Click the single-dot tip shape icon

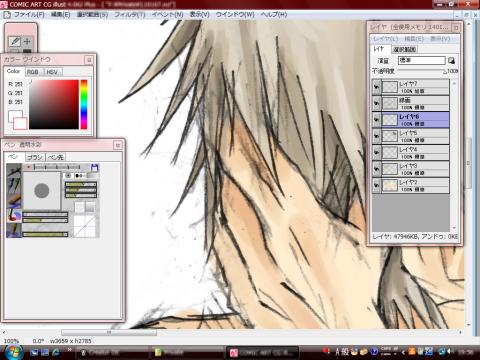[x=68, y=175]
